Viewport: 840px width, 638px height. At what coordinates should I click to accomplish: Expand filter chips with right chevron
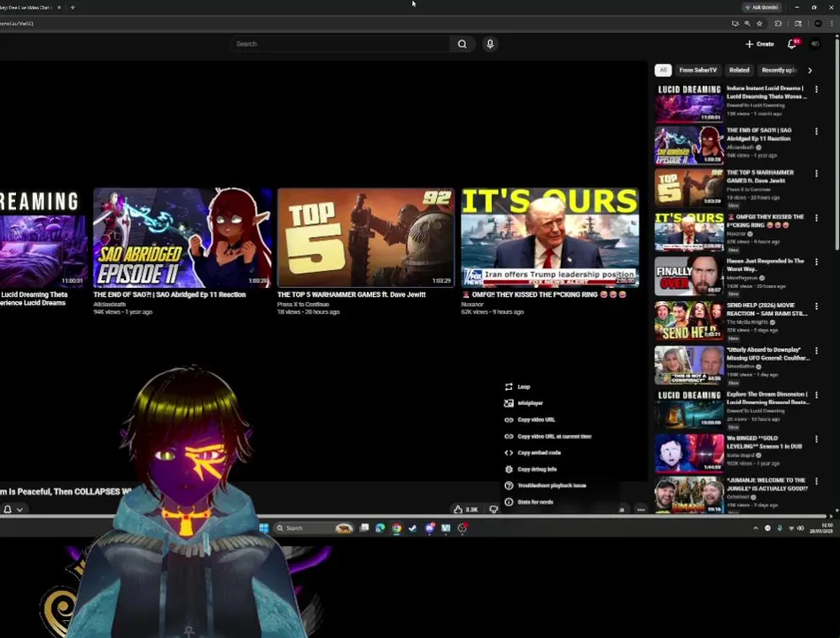click(x=810, y=70)
